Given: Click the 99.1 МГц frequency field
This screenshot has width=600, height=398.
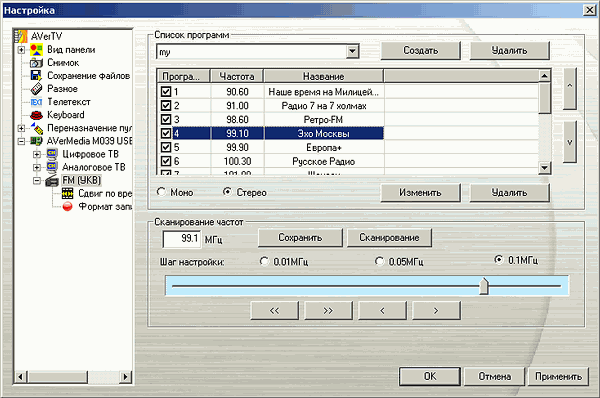Looking at the screenshot, I should (x=182, y=239).
